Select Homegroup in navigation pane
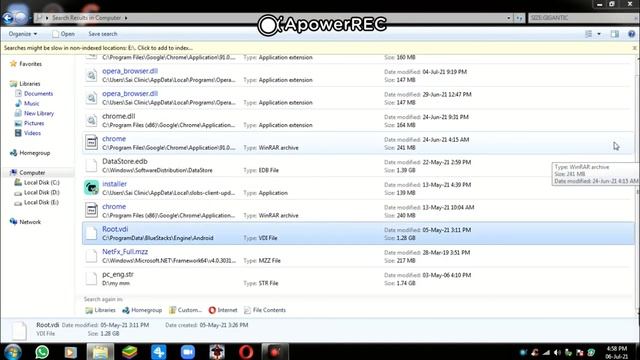This screenshot has height=360, width=640. pyautogui.click(x=34, y=153)
